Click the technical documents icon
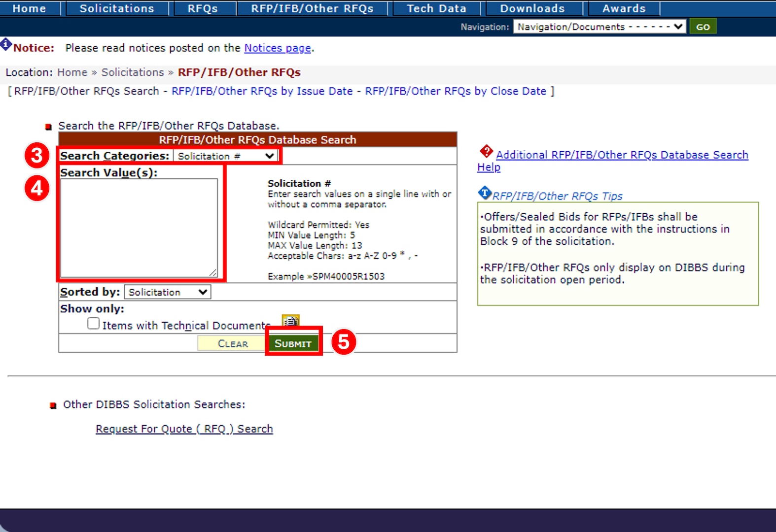Viewport: 776px width, 532px height. (290, 321)
